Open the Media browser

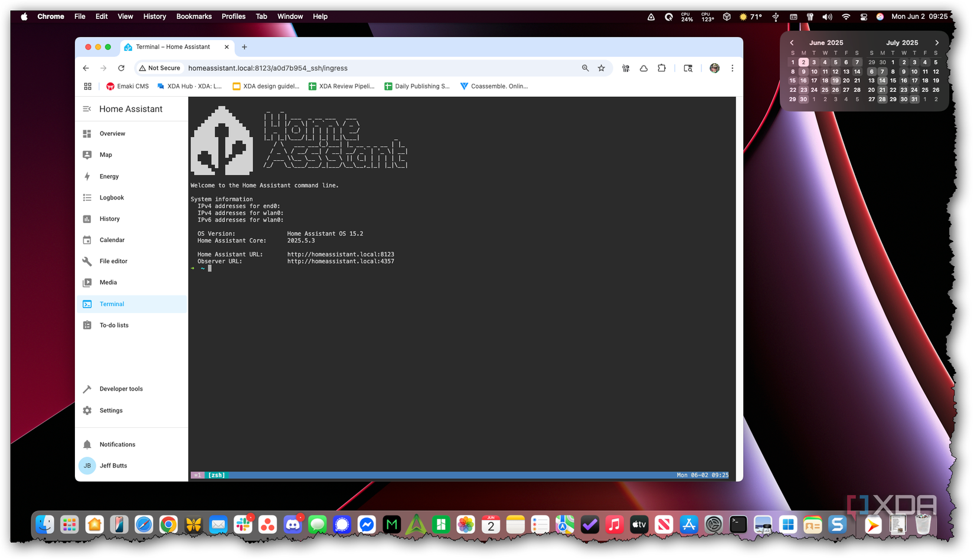click(108, 282)
